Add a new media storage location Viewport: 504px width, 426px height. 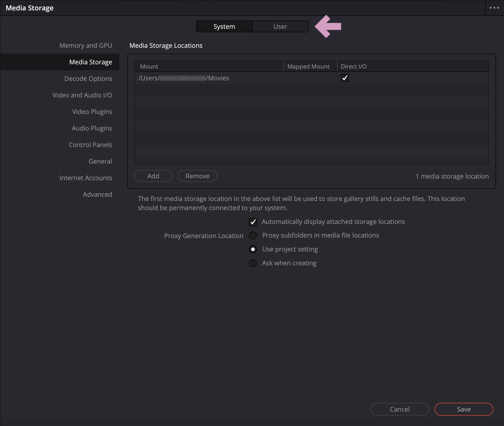(x=153, y=176)
